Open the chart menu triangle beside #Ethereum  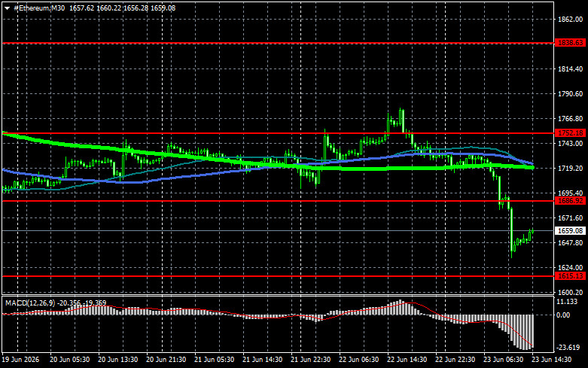(7, 8)
